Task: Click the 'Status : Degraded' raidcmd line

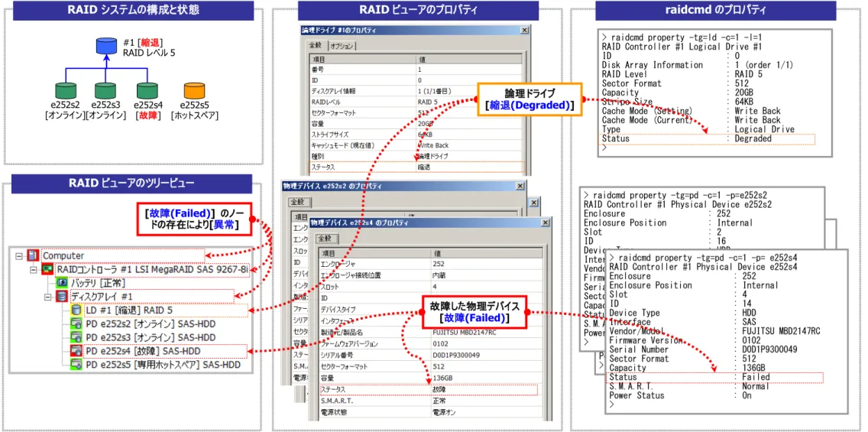Action: coord(686,138)
